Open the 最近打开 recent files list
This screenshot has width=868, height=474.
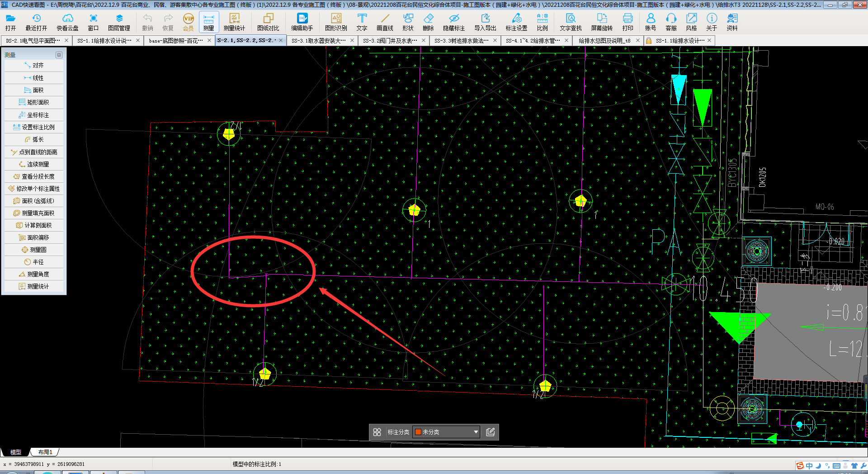(36, 22)
